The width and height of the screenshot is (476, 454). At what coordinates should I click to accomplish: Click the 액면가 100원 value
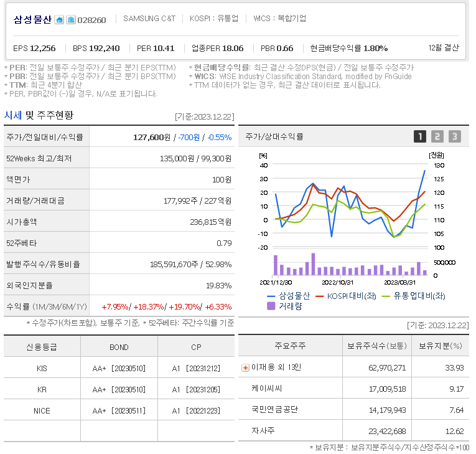[x=222, y=179]
